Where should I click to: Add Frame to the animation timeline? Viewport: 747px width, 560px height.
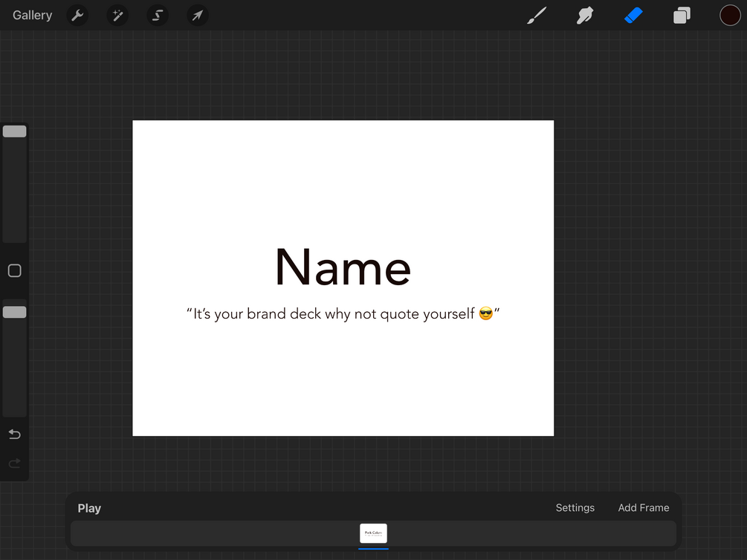pyautogui.click(x=643, y=508)
